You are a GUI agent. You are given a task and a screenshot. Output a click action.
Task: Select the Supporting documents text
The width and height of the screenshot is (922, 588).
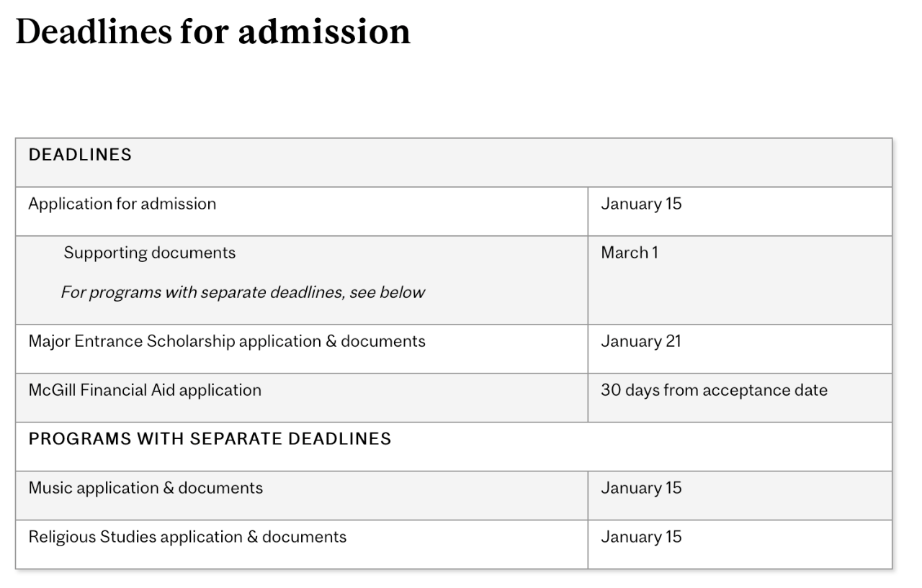click(x=149, y=253)
